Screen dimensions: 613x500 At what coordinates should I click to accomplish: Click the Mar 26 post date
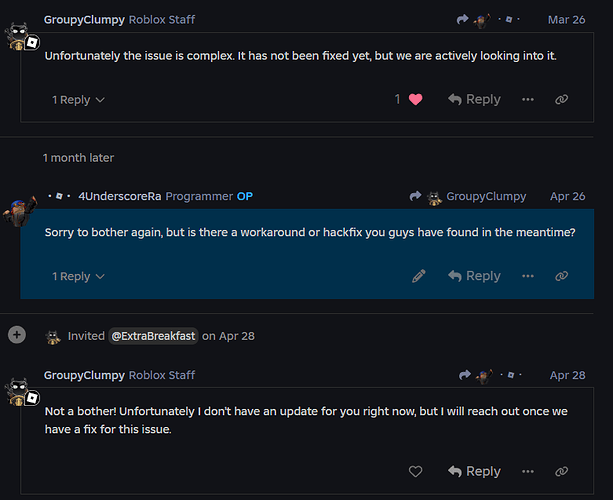coord(567,20)
